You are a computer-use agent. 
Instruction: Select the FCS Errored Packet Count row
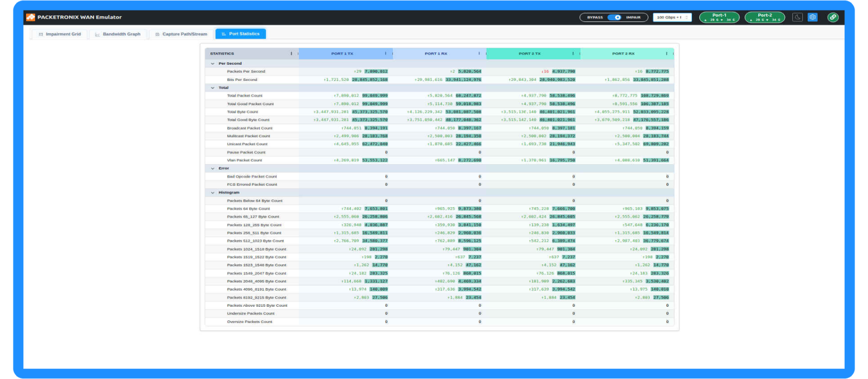252,185
